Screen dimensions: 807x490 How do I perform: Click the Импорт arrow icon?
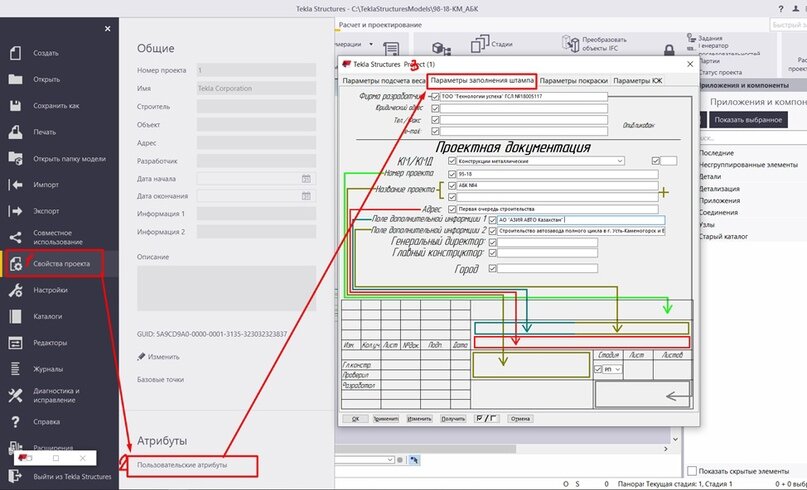click(15, 185)
